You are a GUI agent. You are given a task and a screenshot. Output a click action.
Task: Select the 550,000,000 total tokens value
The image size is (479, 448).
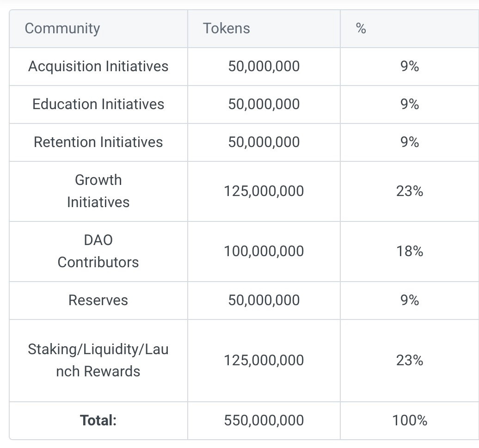[264, 420]
